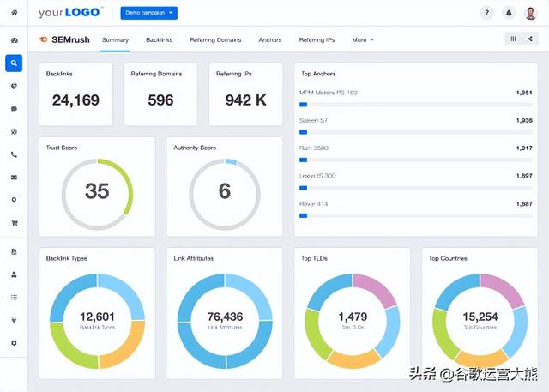Screen dimensions: 549x392
Task: Click the help question mark icon
Action: tap(486, 13)
